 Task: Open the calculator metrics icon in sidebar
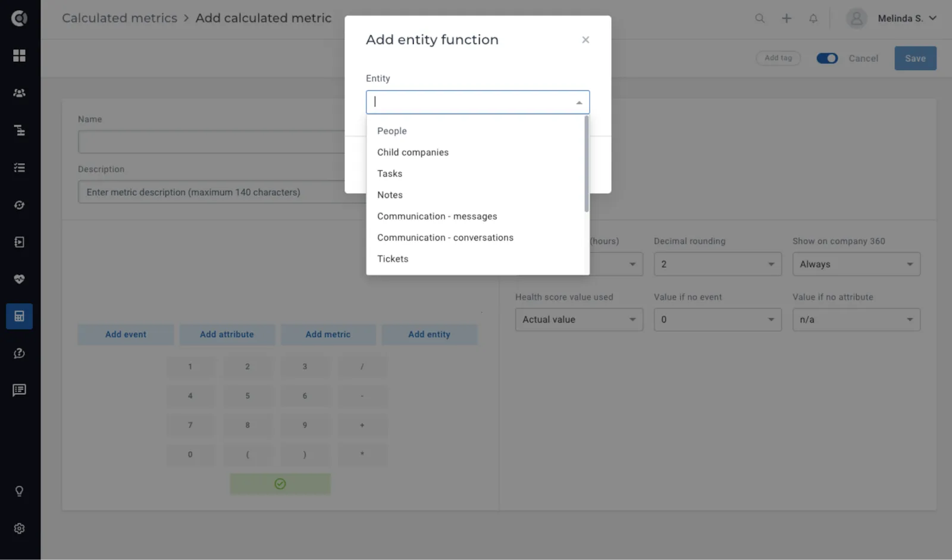click(19, 316)
